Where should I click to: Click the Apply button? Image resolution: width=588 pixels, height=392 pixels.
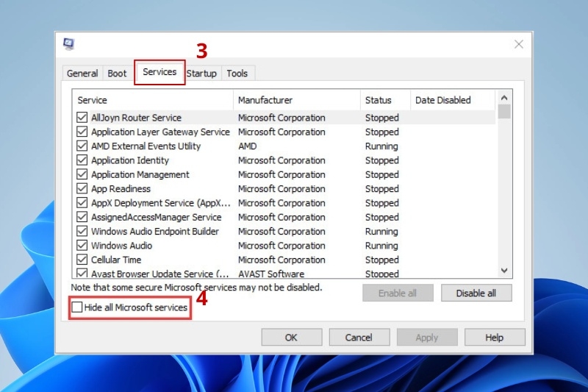(427, 338)
